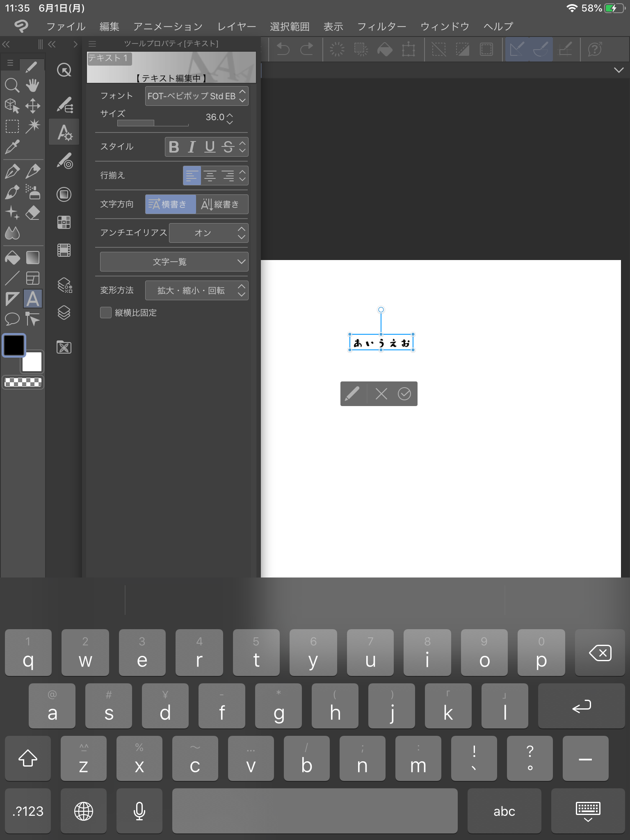Expand command bar chevron at right

(619, 70)
